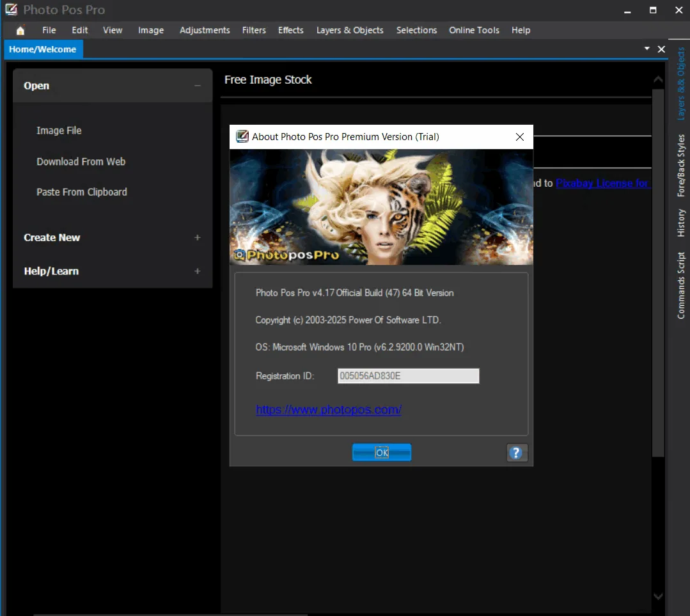690x616 pixels.
Task: Click the Registration ID field
Action: click(x=409, y=376)
